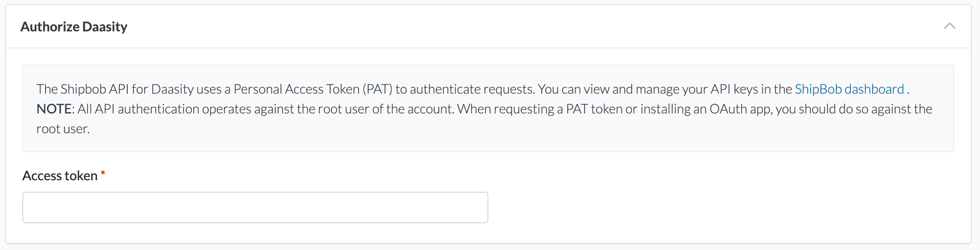Click the empty header bar area beside the title

coord(510,27)
